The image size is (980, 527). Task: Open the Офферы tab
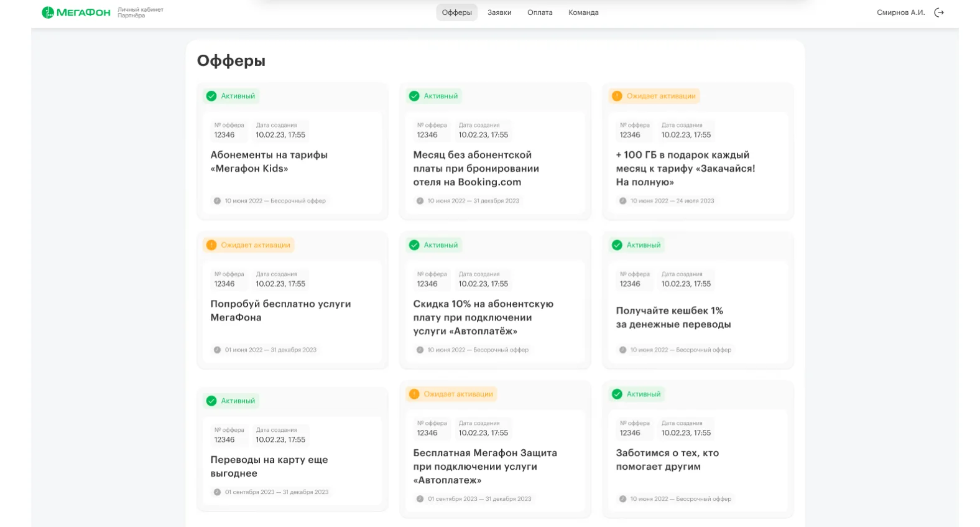pyautogui.click(x=456, y=12)
